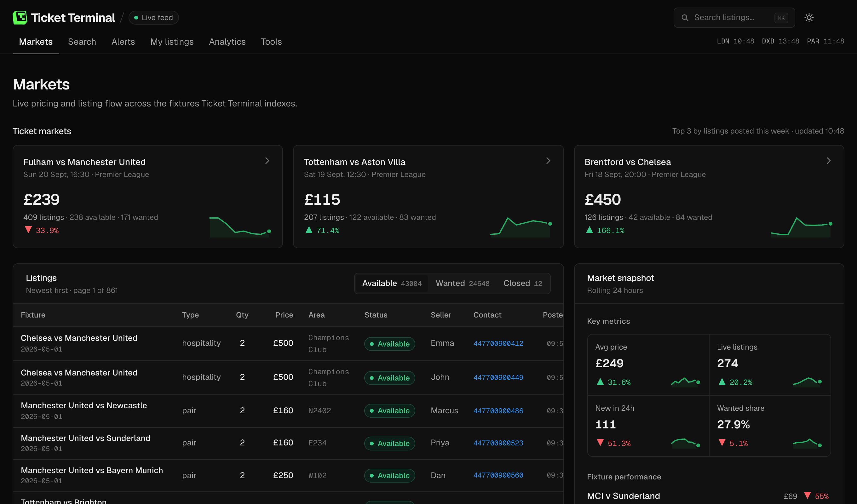Sort table by Price column header
Viewport: 857px width, 504px height.
tap(284, 315)
